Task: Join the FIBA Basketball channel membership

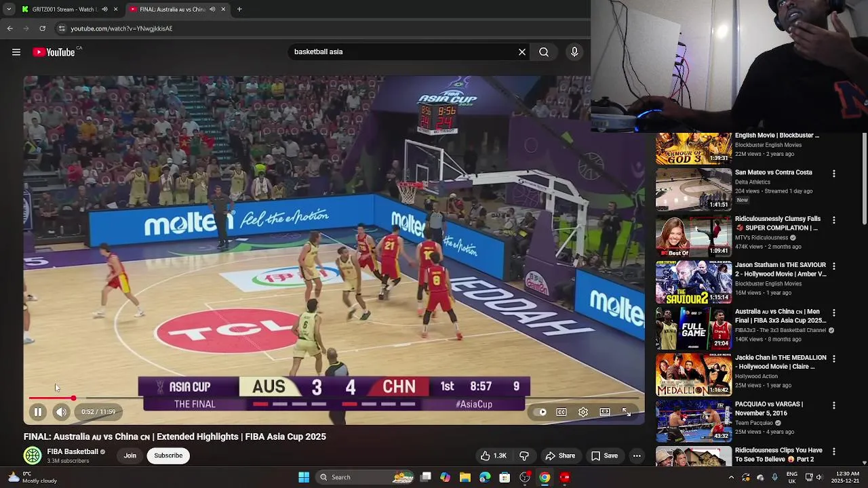Action: point(130,455)
